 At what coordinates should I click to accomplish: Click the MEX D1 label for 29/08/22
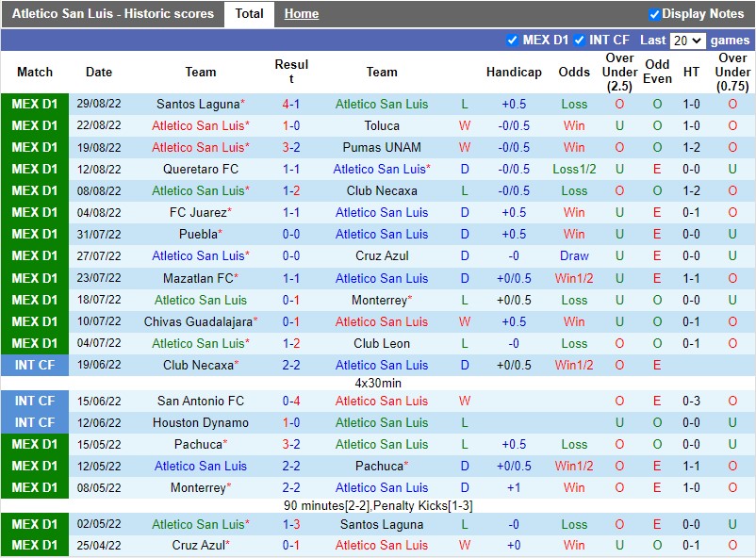35,105
